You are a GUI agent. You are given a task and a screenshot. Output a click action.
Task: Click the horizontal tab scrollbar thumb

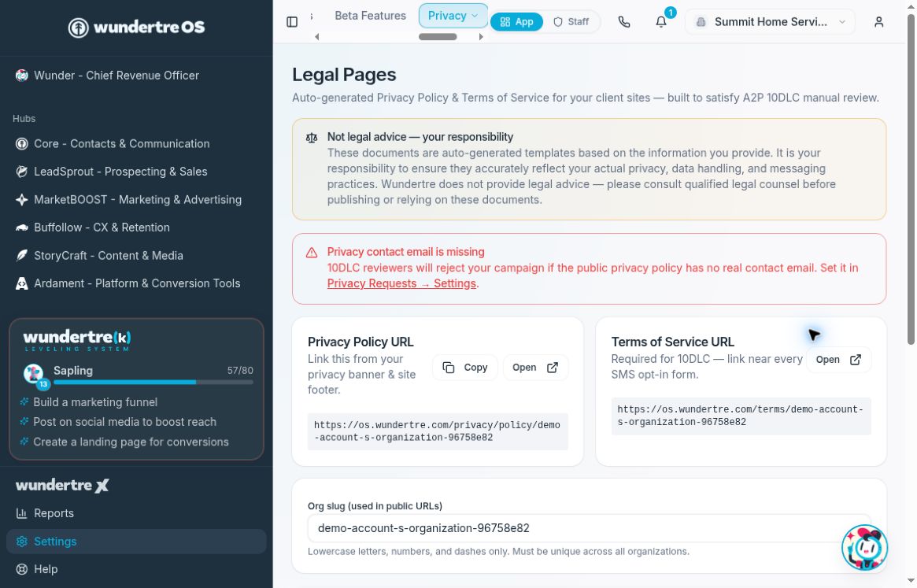(x=438, y=37)
